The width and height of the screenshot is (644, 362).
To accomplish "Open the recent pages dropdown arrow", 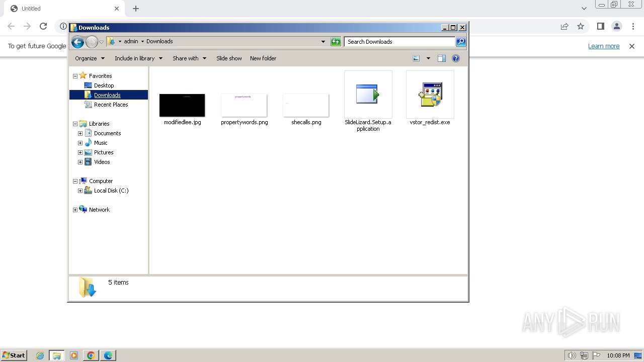I will click(101, 42).
